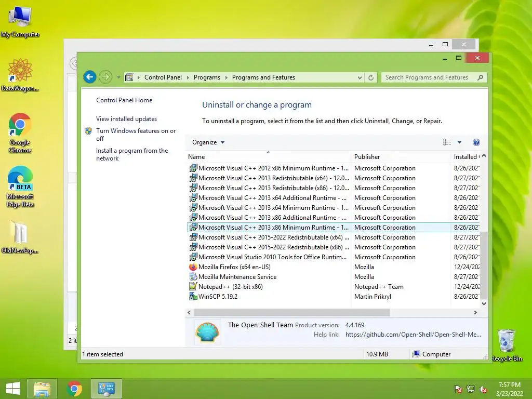
Task: Select Visual C++ 2015-2022 Redistributable (x64)
Action: coord(334,237)
